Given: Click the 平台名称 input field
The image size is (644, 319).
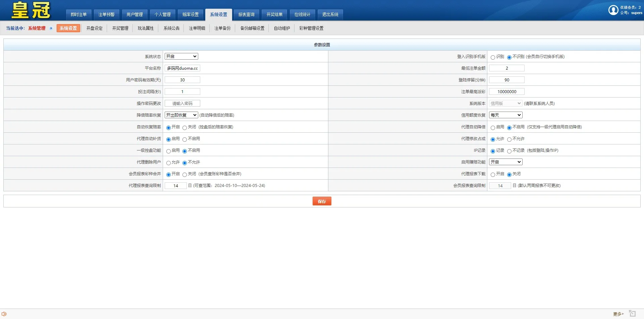Looking at the screenshot, I should point(182,68).
